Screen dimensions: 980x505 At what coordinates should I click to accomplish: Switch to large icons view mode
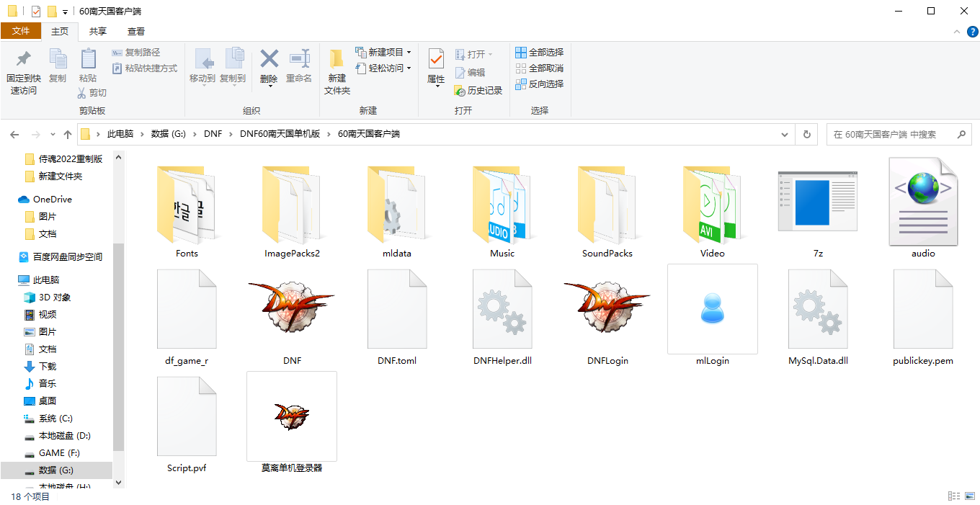[970, 496]
